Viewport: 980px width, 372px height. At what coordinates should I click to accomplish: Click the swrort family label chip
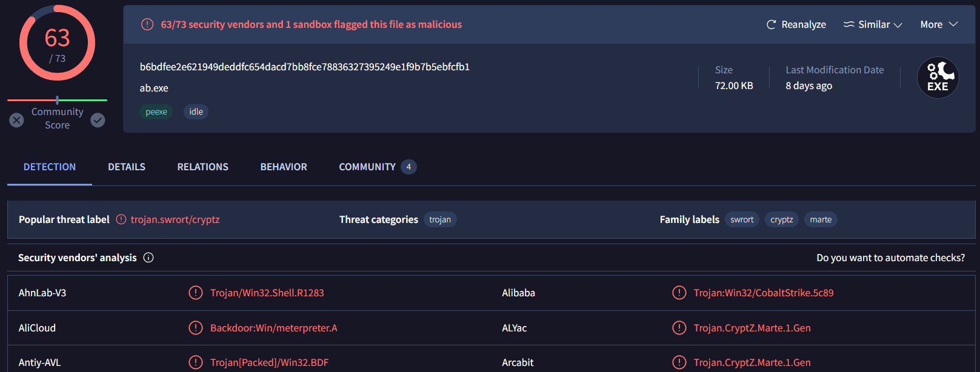(742, 219)
